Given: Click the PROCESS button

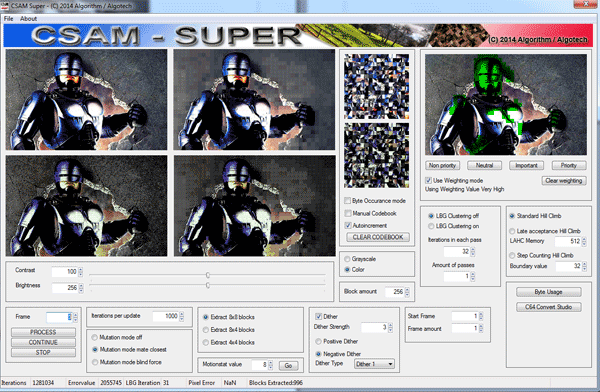Looking at the screenshot, I should 43,332.
